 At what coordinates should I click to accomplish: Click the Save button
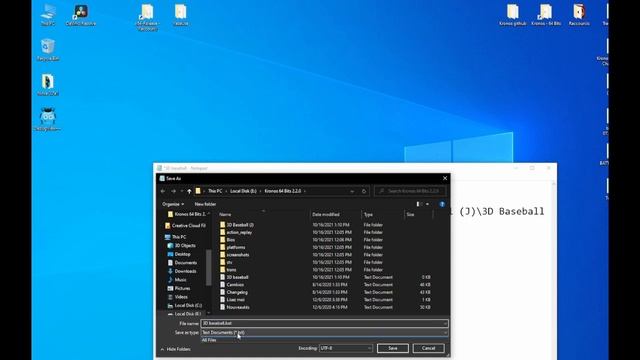[393, 348]
